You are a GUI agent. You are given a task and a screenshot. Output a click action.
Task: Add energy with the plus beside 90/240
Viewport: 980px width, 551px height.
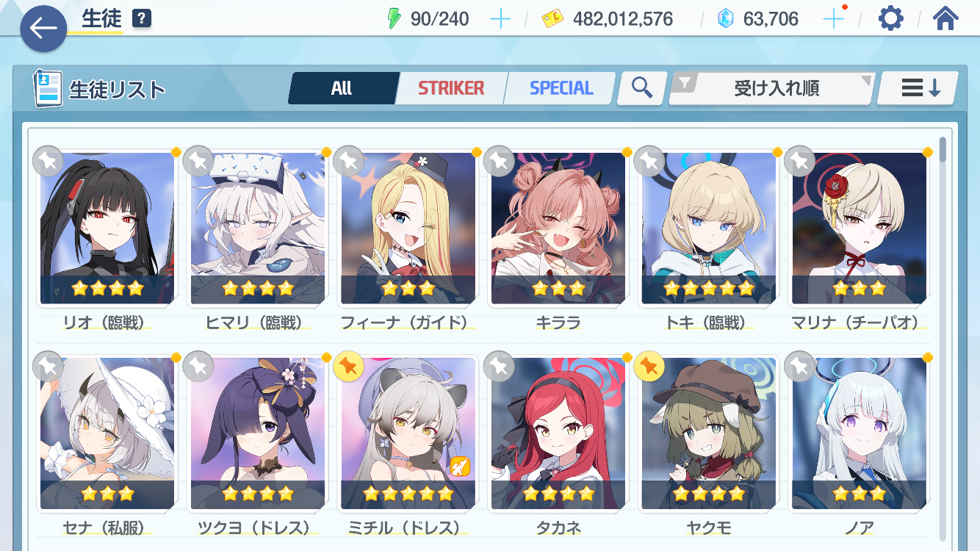pos(500,19)
